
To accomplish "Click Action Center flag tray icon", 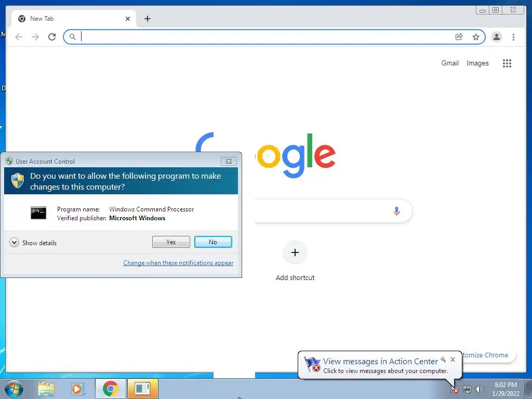I will tap(455, 390).
